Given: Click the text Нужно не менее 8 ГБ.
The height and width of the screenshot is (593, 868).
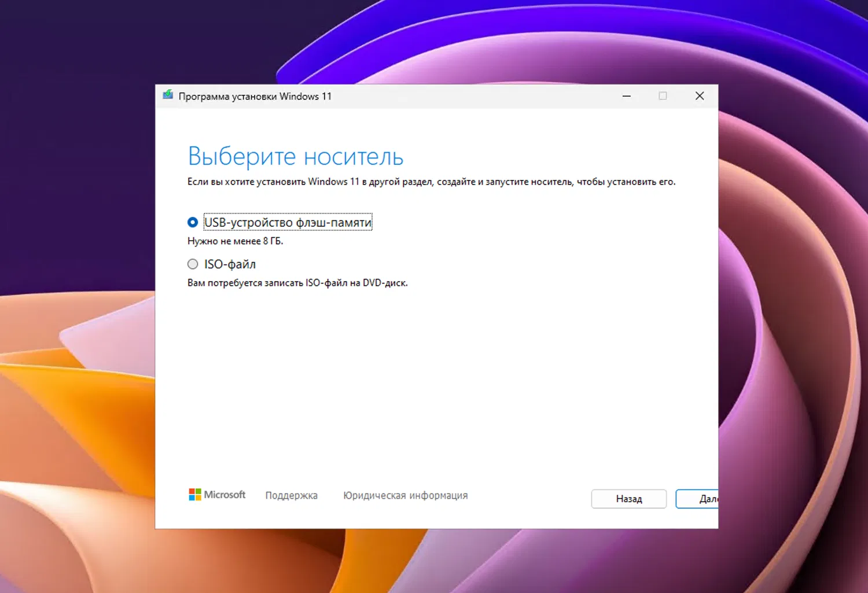Looking at the screenshot, I should [235, 241].
